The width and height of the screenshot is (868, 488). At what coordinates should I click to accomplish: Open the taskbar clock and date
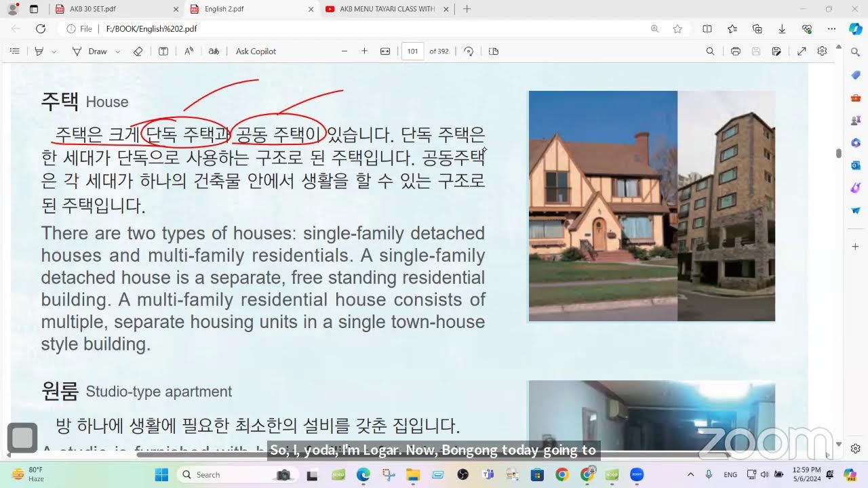pyautogui.click(x=805, y=474)
